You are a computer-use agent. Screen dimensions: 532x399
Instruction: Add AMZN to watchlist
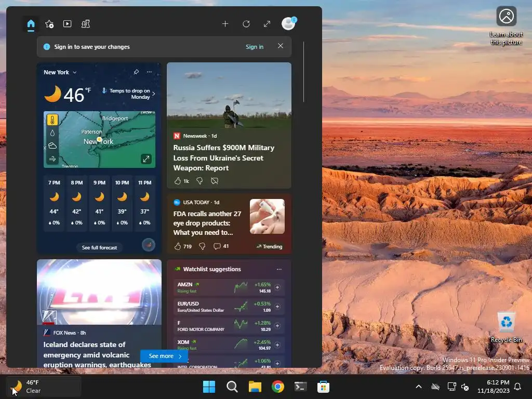coord(277,287)
